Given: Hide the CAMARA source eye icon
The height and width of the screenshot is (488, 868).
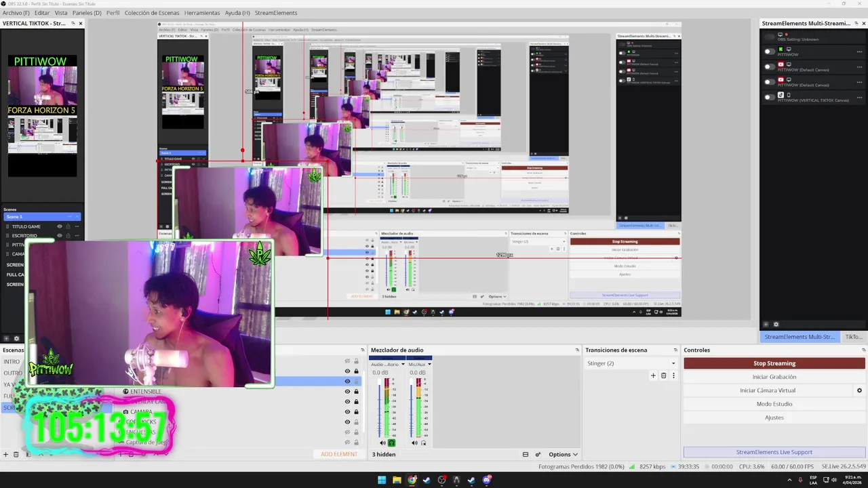Looking at the screenshot, I should 347,411.
